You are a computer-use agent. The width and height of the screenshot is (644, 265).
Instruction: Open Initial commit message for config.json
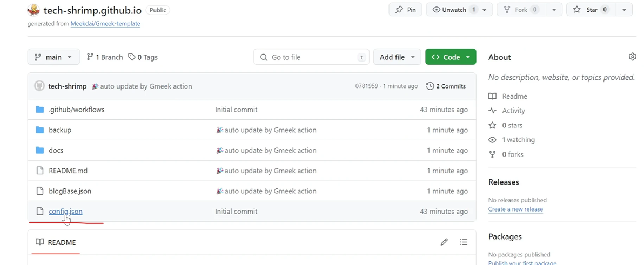coord(236,211)
